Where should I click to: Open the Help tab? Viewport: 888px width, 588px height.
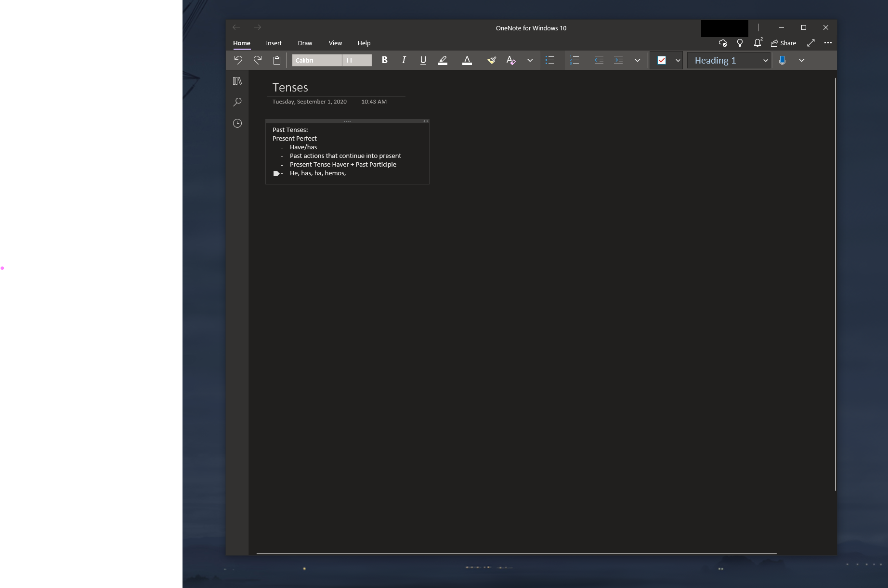[x=364, y=43]
